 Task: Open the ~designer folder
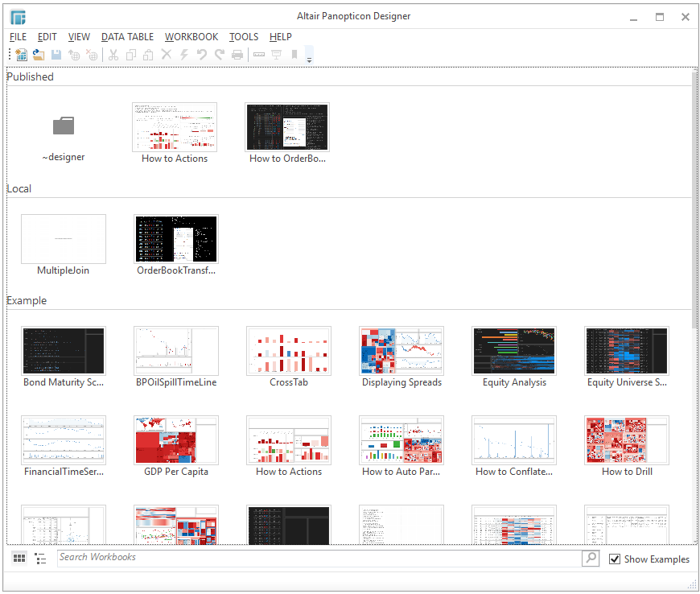[64, 127]
